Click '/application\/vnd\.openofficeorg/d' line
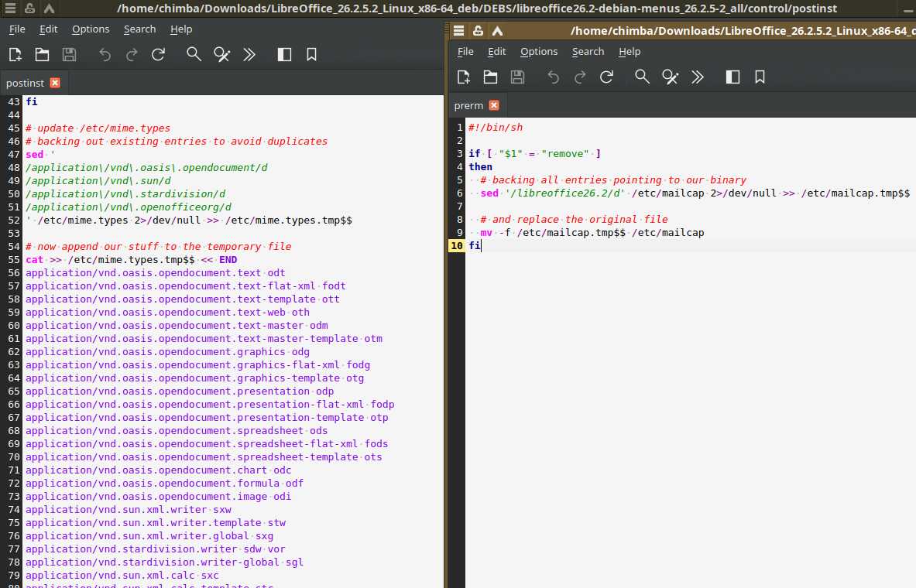Viewport: 916px width, 588px height. (x=129, y=207)
